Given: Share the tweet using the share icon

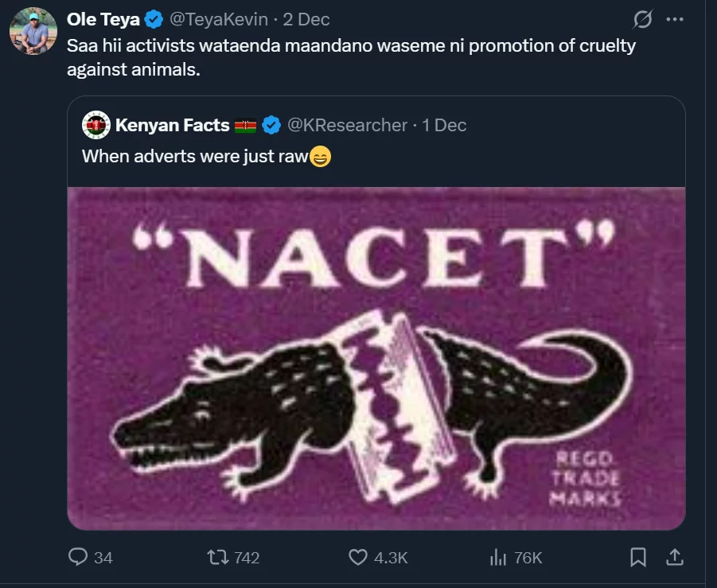Looking at the screenshot, I should point(673,558).
